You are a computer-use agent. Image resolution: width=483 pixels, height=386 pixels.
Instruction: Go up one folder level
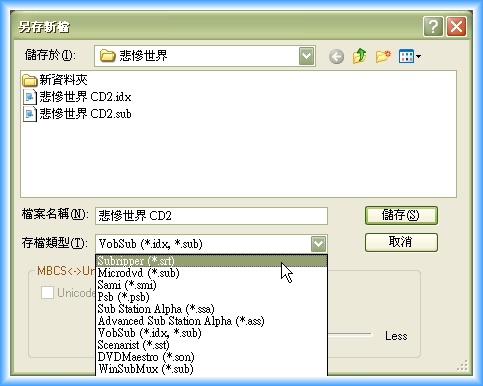(x=359, y=56)
